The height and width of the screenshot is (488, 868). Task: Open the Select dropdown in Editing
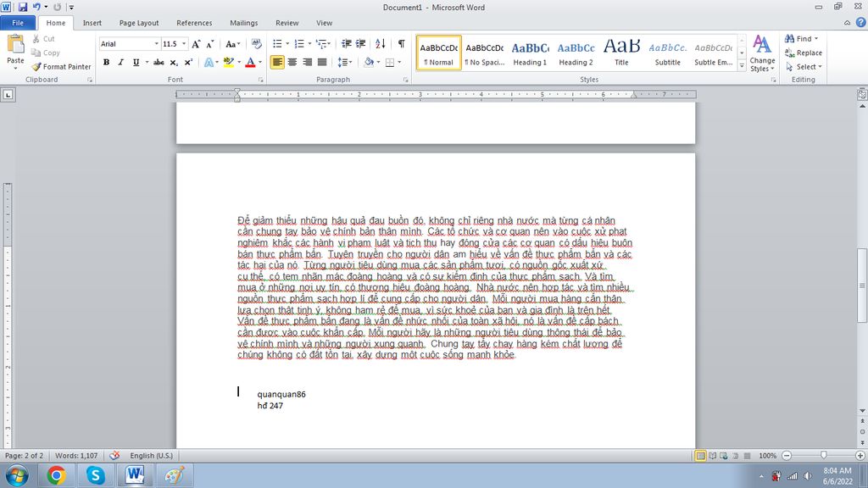[x=804, y=66]
